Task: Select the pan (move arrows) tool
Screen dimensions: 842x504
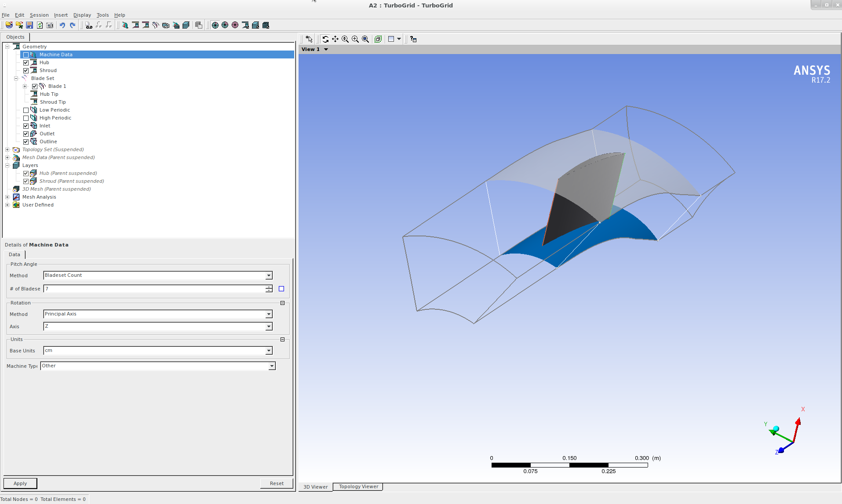Action: [335, 39]
